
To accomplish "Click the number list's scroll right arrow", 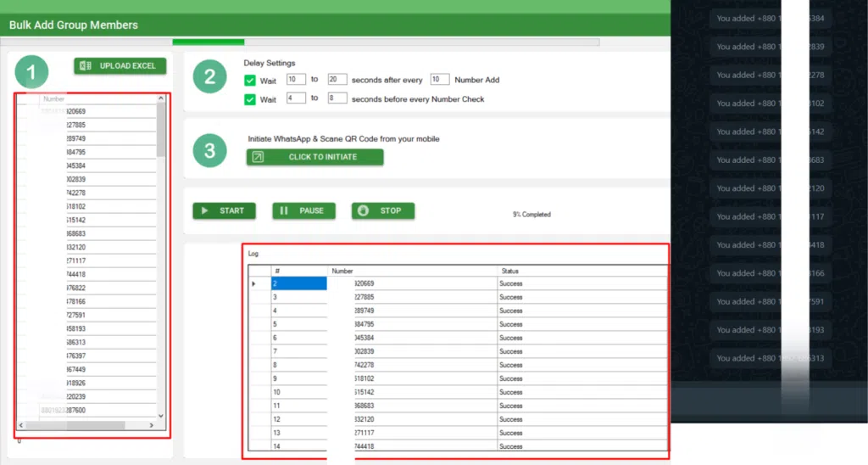I will tap(151, 425).
